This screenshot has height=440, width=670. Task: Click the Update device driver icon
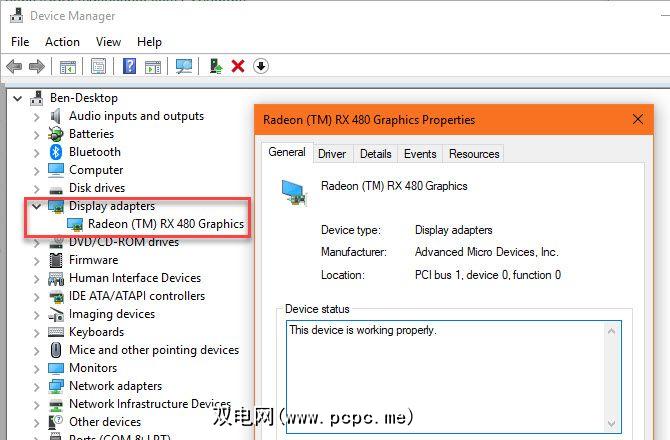coord(216,66)
